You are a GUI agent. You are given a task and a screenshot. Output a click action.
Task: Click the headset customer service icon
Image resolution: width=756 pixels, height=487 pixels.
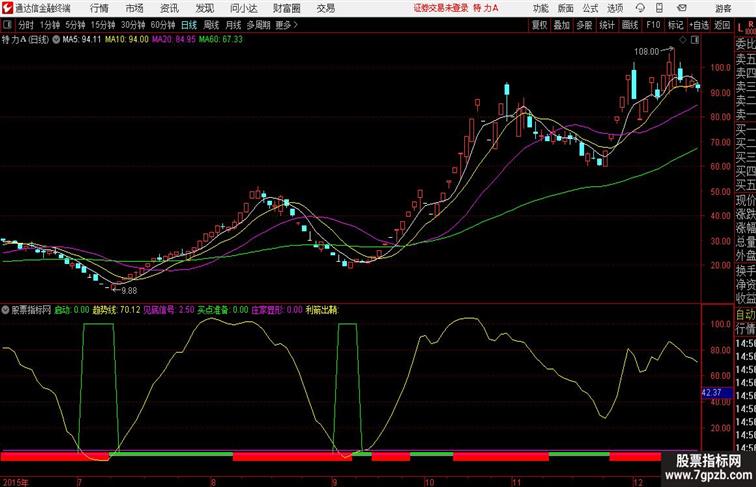click(640, 8)
